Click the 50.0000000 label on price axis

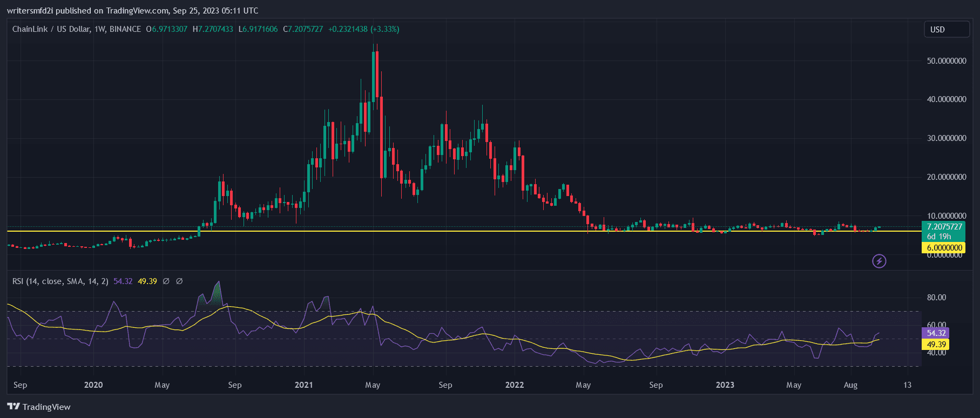pos(946,61)
